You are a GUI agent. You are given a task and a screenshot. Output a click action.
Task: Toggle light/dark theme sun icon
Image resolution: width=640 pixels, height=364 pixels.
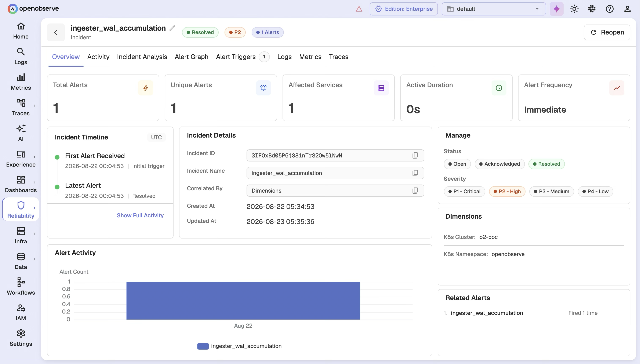[x=574, y=9]
